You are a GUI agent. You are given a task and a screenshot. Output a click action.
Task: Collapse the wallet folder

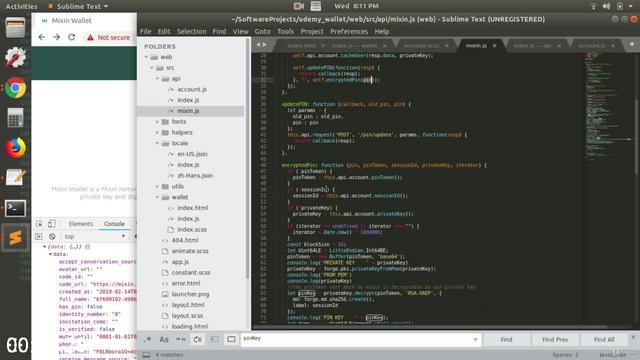tap(157, 197)
